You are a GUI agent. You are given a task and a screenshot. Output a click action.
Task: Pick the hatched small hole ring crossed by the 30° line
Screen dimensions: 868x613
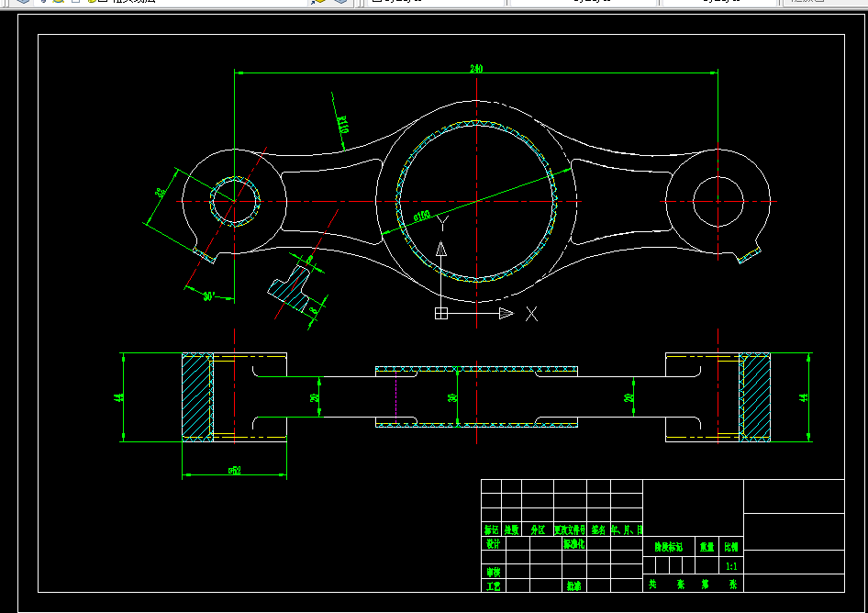(235, 202)
